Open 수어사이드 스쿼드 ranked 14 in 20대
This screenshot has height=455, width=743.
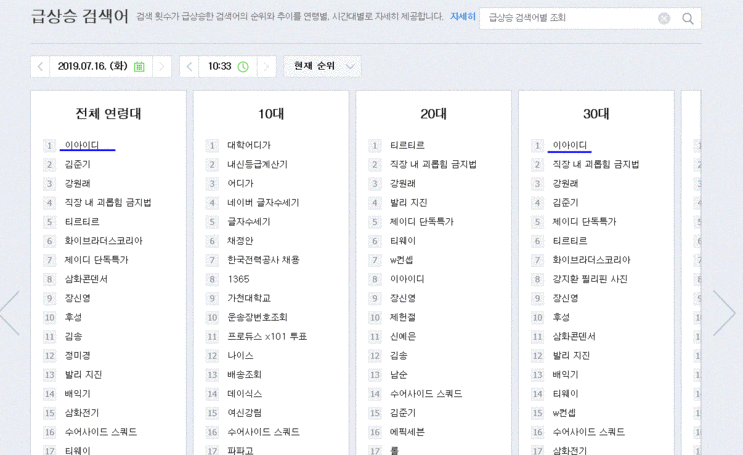point(426,394)
